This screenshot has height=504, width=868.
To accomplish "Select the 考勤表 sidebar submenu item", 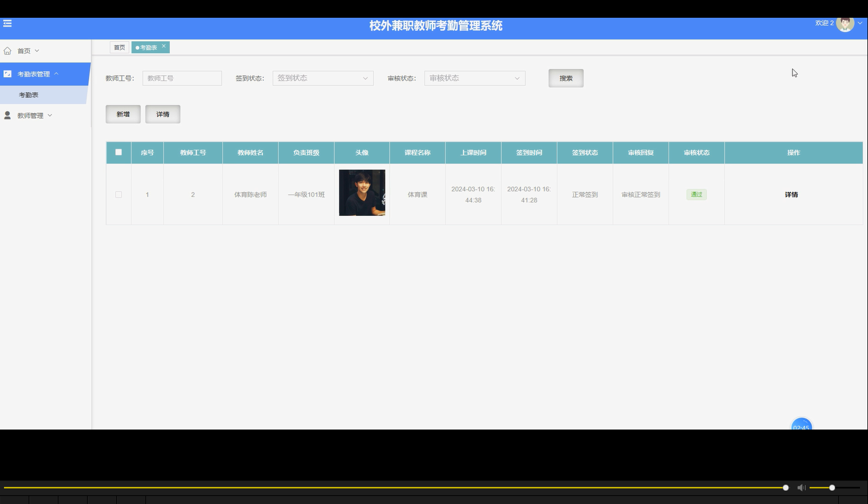I will click(x=44, y=95).
